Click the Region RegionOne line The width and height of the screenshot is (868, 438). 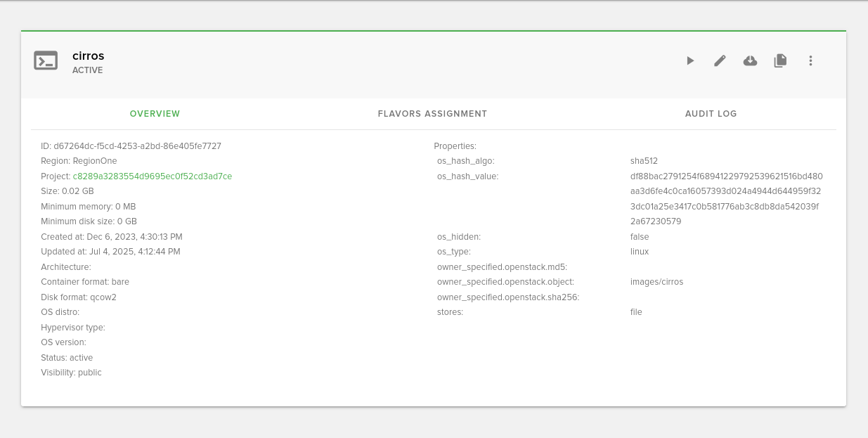(79, 161)
